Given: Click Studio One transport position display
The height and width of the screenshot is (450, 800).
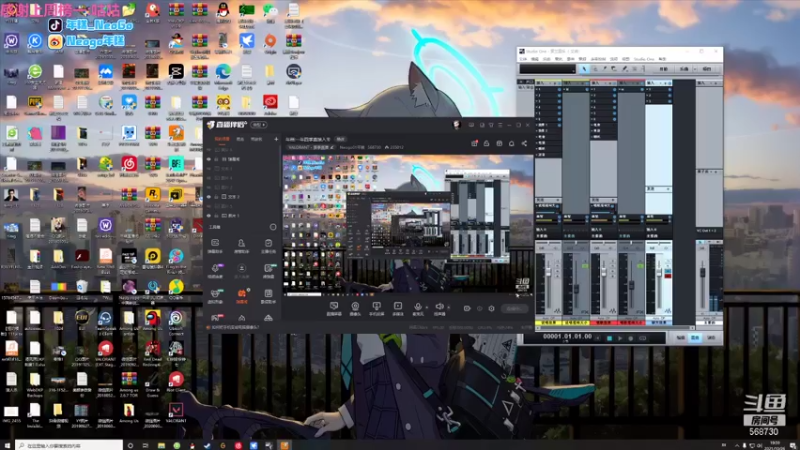Looking at the screenshot, I should pos(567,337).
